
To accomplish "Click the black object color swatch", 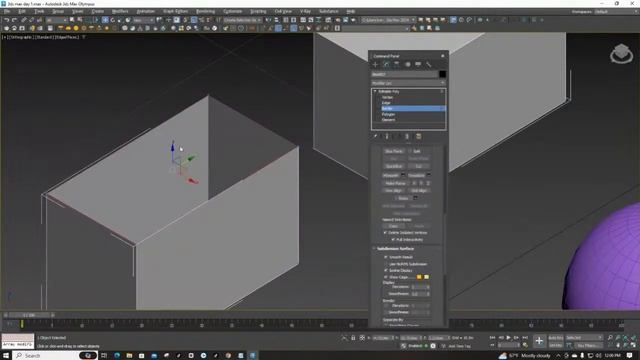I will 442,74.
